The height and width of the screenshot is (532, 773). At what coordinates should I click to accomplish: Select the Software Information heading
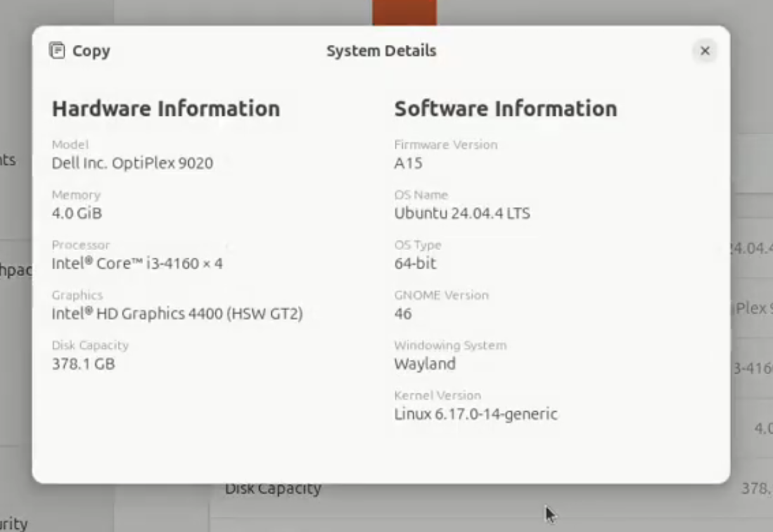505,108
